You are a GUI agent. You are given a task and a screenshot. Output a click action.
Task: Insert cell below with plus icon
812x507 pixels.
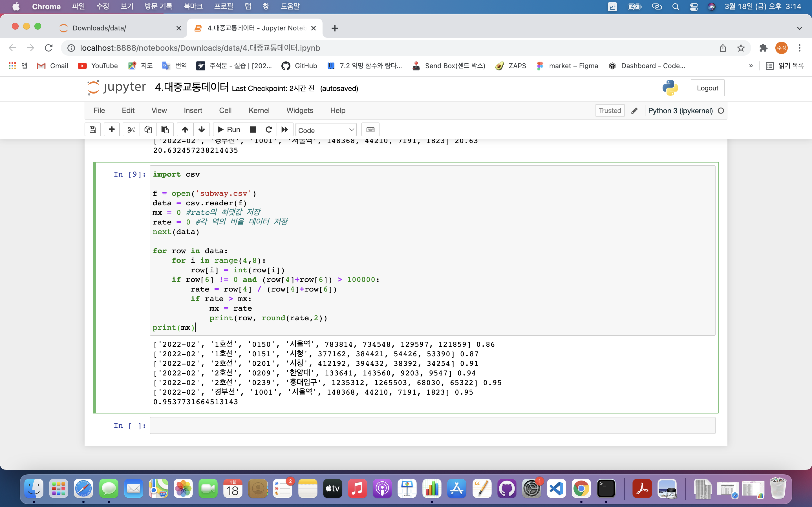(112, 130)
